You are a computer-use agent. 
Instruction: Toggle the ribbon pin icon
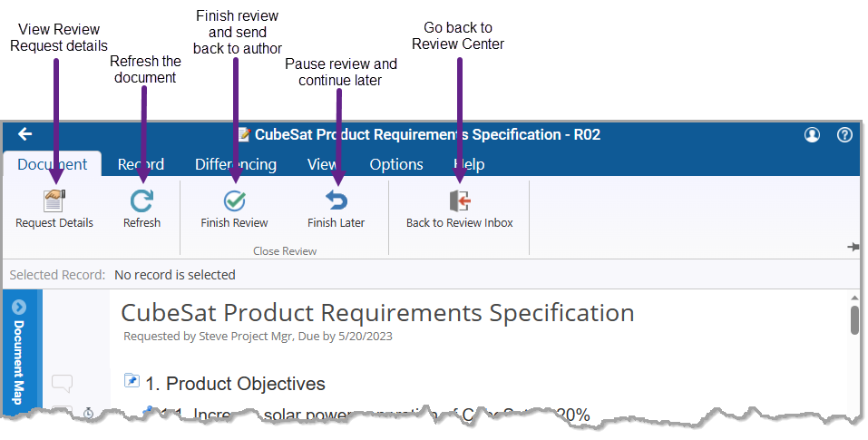pyautogui.click(x=853, y=247)
